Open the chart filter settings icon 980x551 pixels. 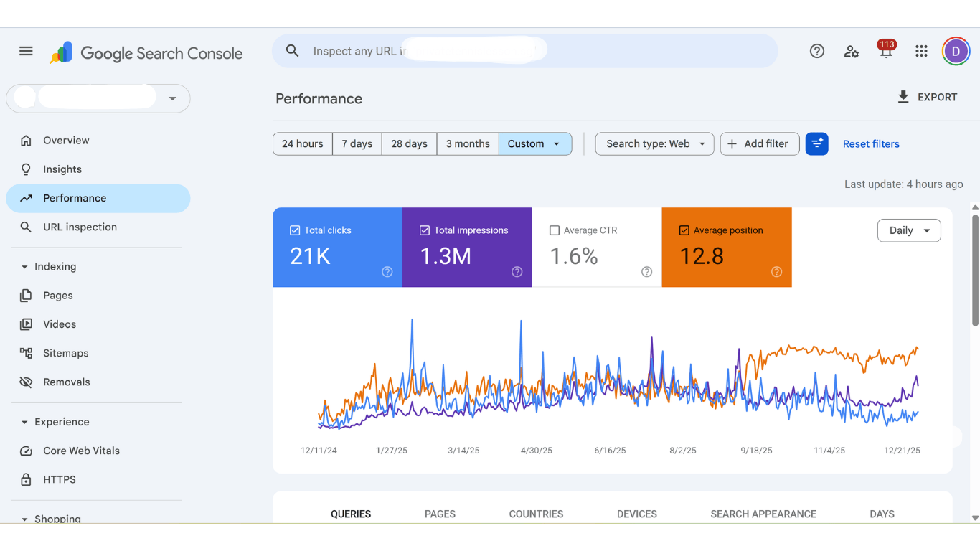pos(817,143)
